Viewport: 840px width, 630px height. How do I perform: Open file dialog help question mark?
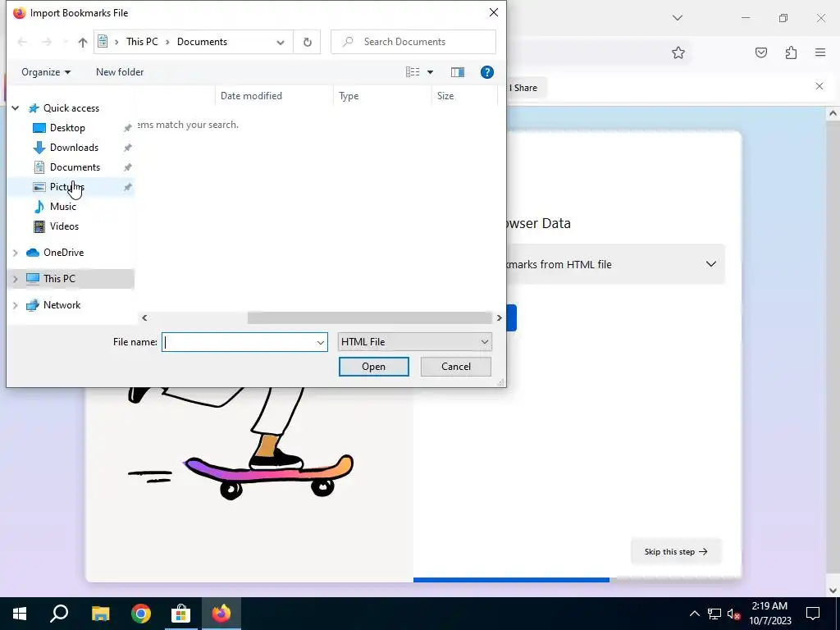point(487,72)
